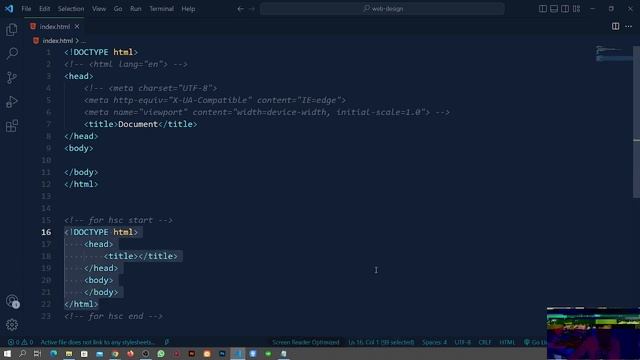
Task: Open the Go menu
Action: click(x=118, y=9)
